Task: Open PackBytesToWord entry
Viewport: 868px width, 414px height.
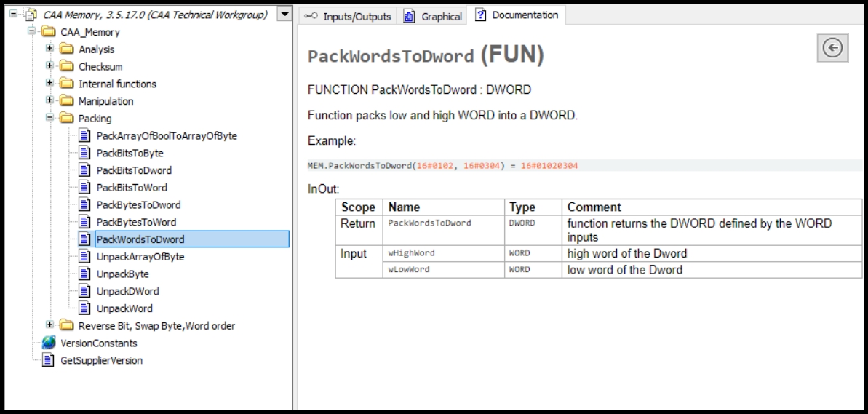Action: click(x=136, y=222)
